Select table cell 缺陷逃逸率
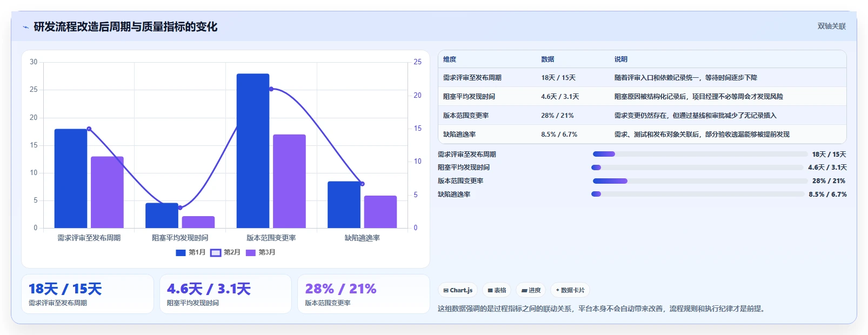Viewport: 868px width, 335px height. click(x=459, y=135)
